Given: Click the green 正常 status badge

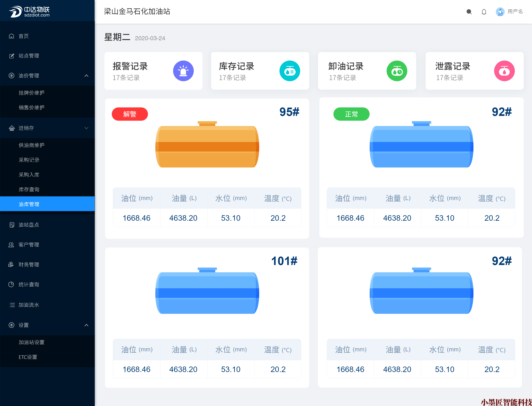Looking at the screenshot, I should click(351, 114).
